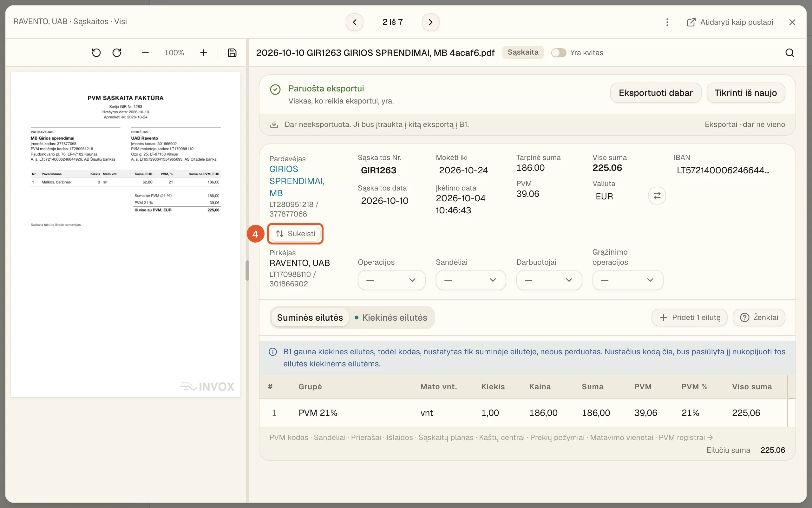812x508 pixels.
Task: Edit the invoice number GIR1263 field
Action: (378, 170)
